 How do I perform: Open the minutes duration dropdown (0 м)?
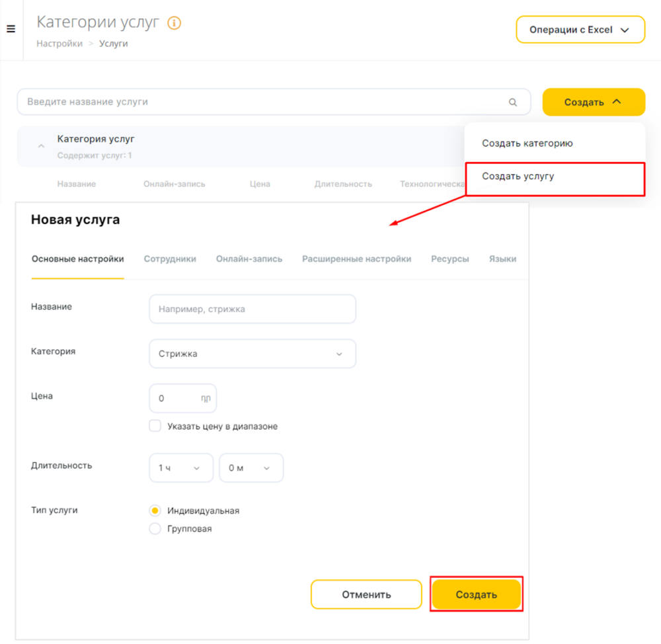coord(251,468)
